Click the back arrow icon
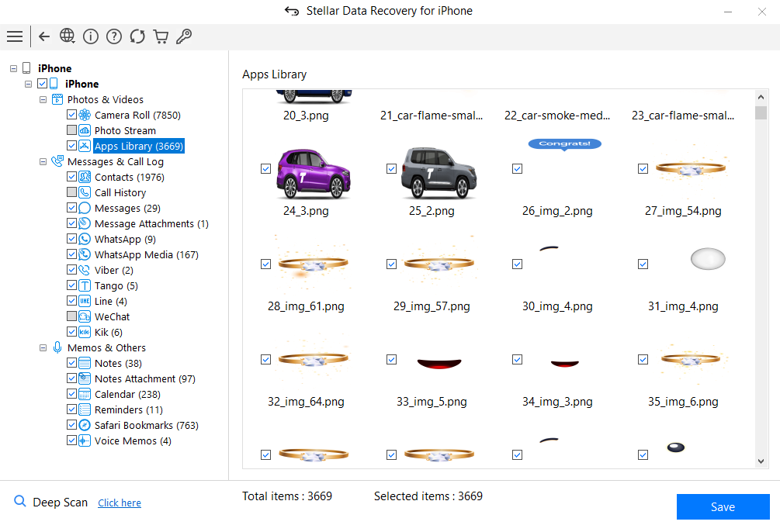This screenshot has width=780, height=532. point(44,36)
